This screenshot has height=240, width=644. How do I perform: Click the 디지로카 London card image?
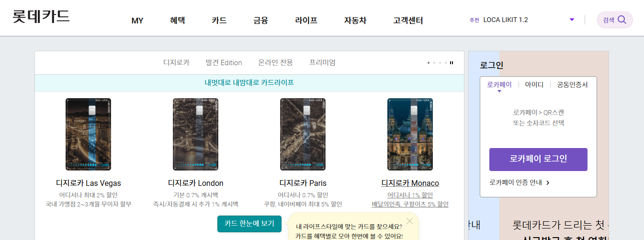point(195,134)
